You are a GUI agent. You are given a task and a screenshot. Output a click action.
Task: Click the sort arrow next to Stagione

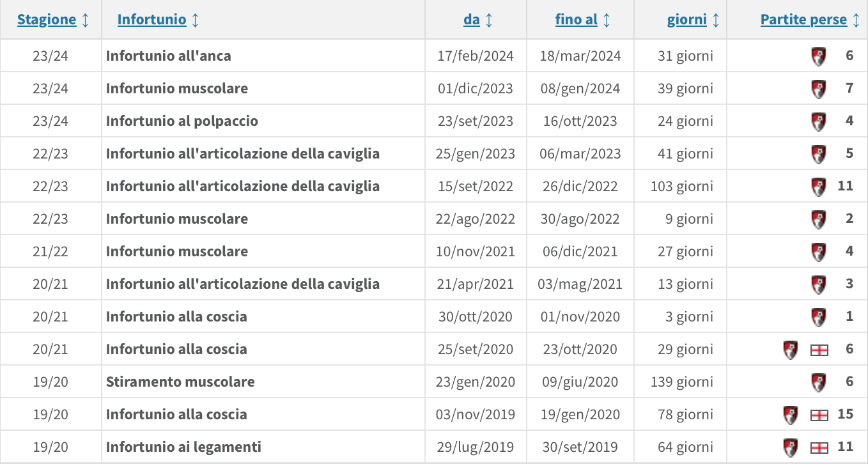pos(85,20)
